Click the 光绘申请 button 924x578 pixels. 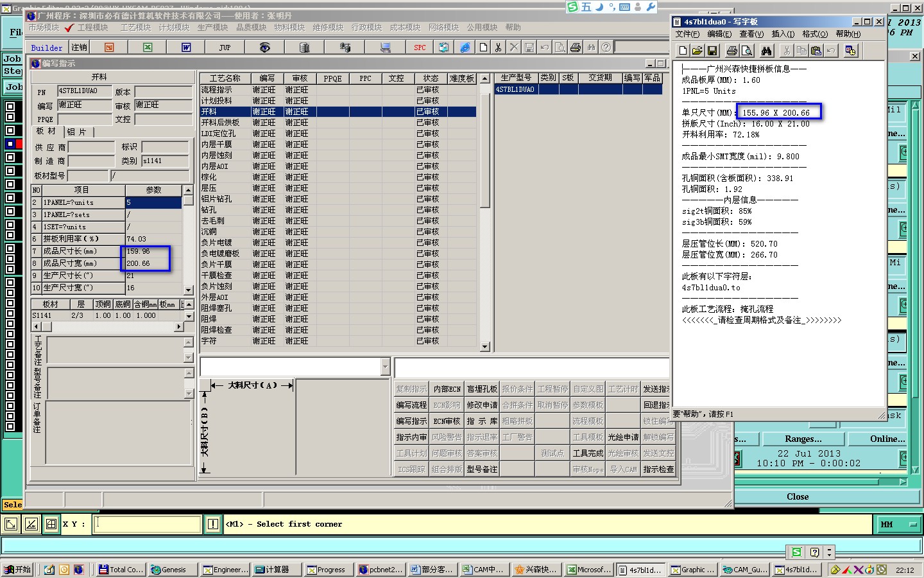click(623, 437)
